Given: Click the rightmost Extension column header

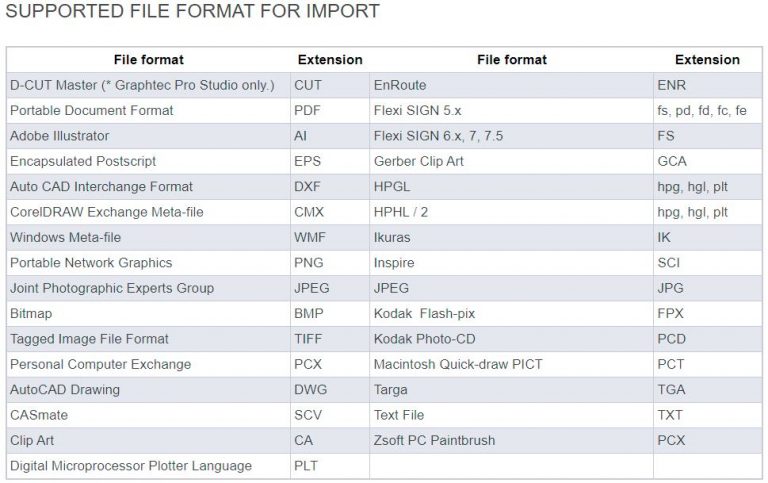Looking at the screenshot, I should 707,60.
